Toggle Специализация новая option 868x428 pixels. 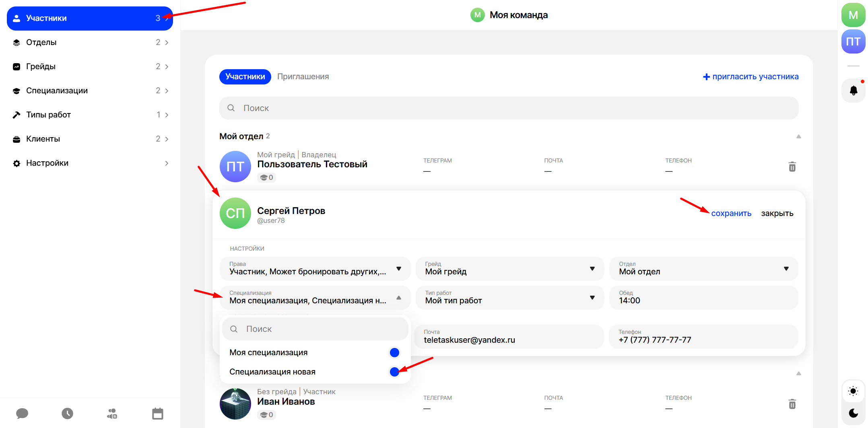[394, 372]
